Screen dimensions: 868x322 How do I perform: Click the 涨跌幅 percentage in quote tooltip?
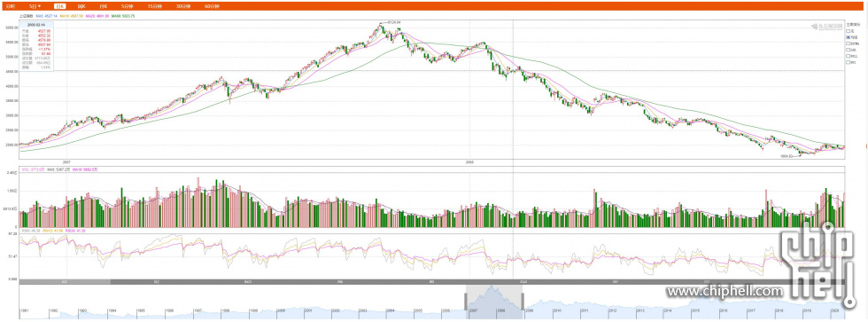44,50
